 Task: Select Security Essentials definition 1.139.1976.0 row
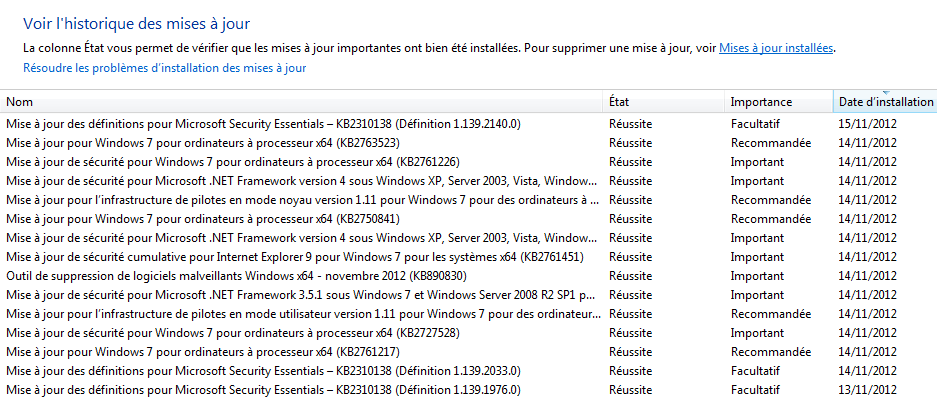pyautogui.click(x=264, y=390)
